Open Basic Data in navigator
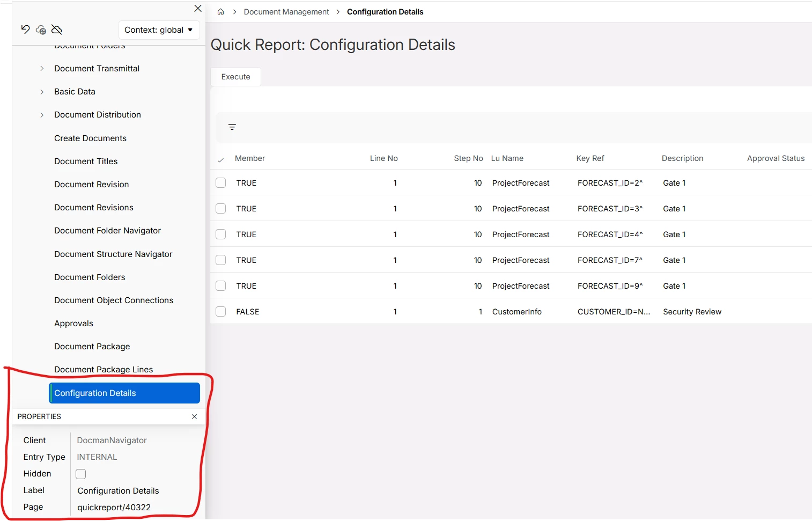Screen dimensions: 812x521 coord(75,92)
